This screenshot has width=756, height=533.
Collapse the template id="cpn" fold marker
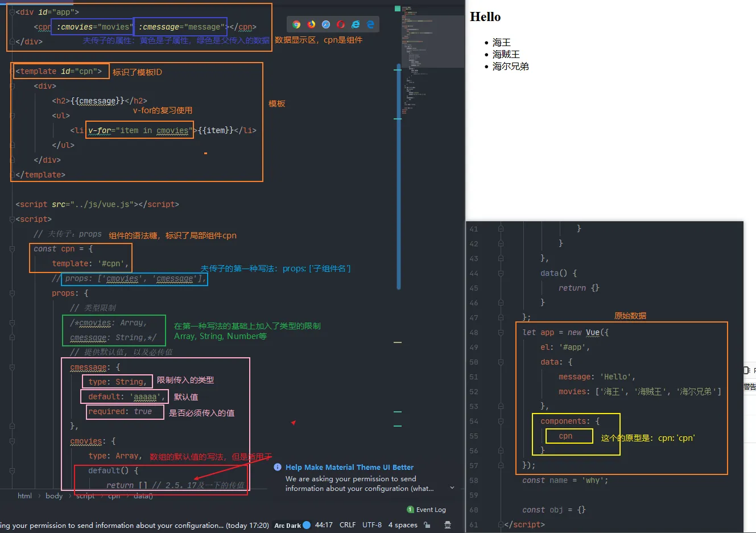[12, 71]
